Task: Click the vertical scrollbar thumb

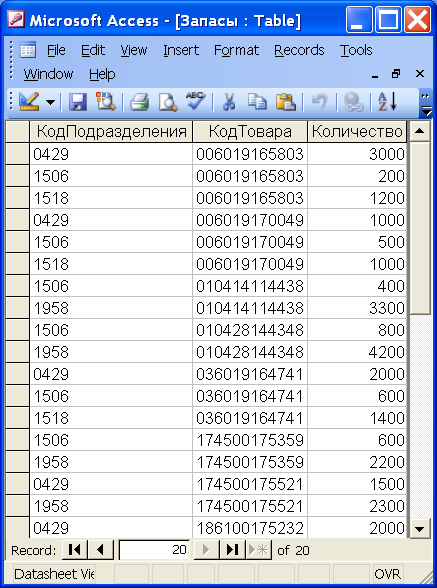Action: pyautogui.click(x=420, y=228)
